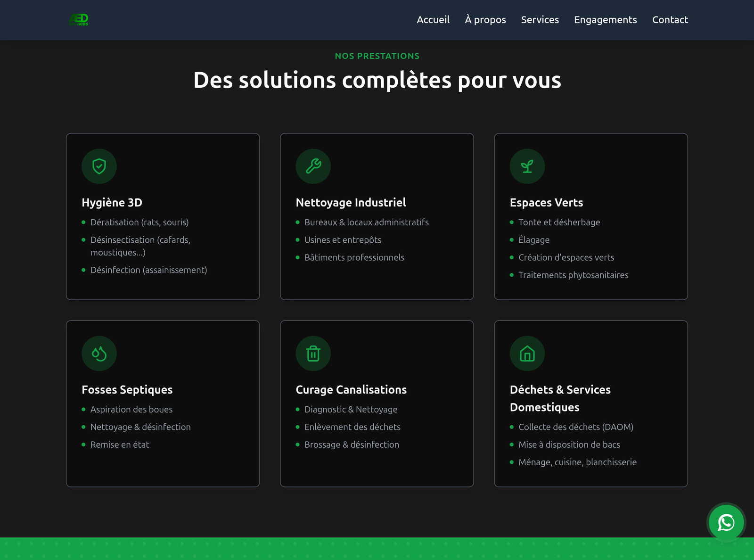Click the shield icon for Hygiène 3D

99,166
